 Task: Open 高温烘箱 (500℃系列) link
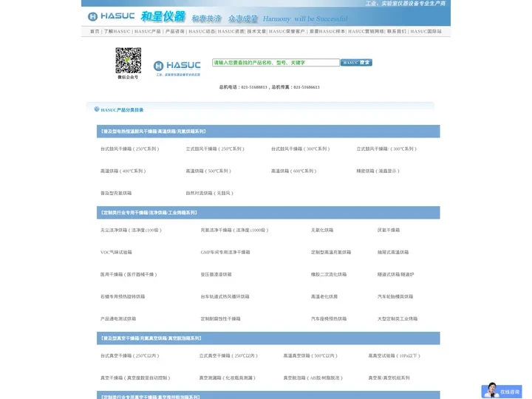(x=208, y=171)
